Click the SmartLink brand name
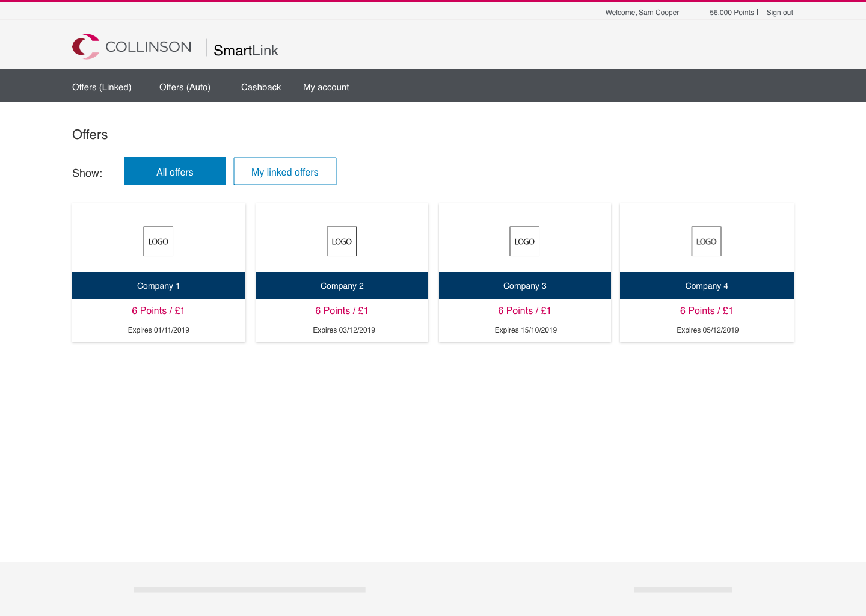 (246, 51)
